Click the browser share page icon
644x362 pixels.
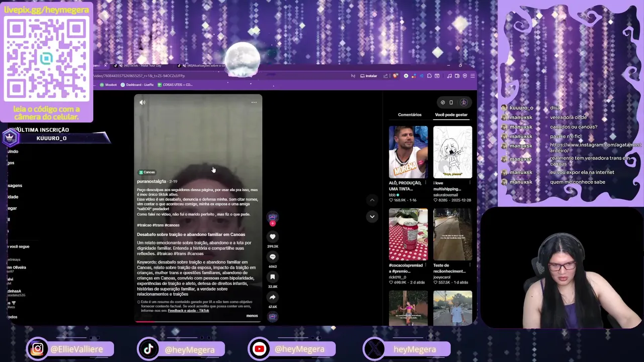385,76
